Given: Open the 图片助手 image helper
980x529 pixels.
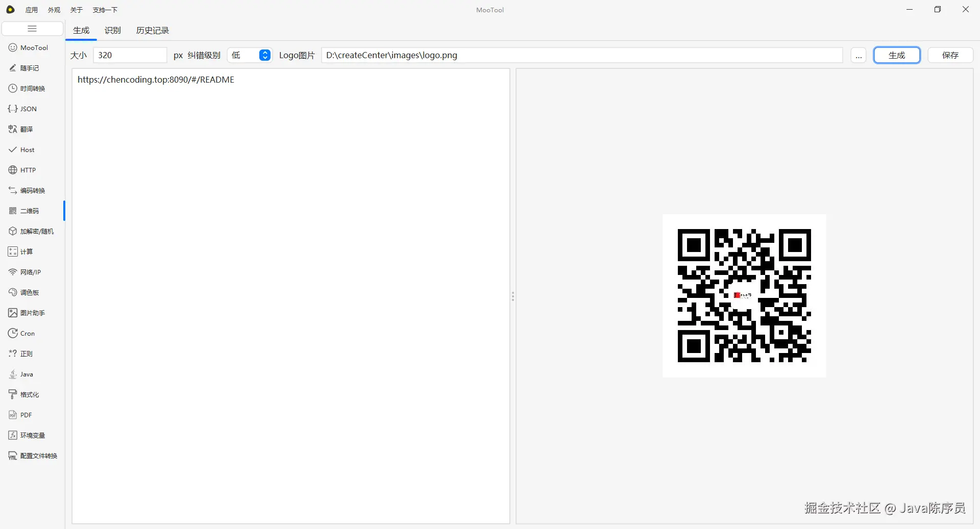Looking at the screenshot, I should click(33, 313).
